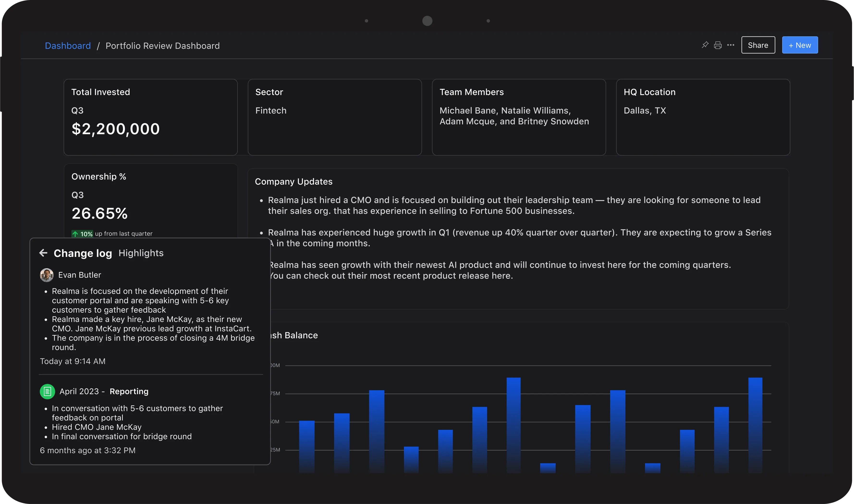Screen dimensions: 854x504
Task: Click the green Reporting document icon
Action: pos(47,391)
